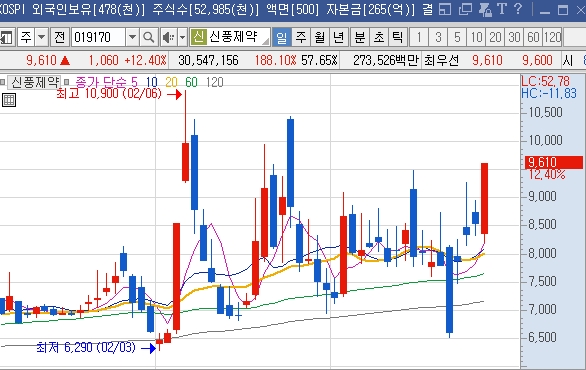586x370 pixels.
Task: Open help via the question mark icon
Action: pos(518,9)
